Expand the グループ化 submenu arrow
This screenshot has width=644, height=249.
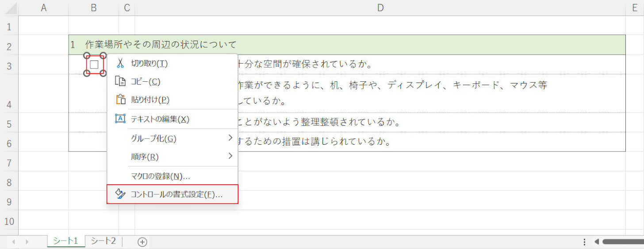[230, 138]
